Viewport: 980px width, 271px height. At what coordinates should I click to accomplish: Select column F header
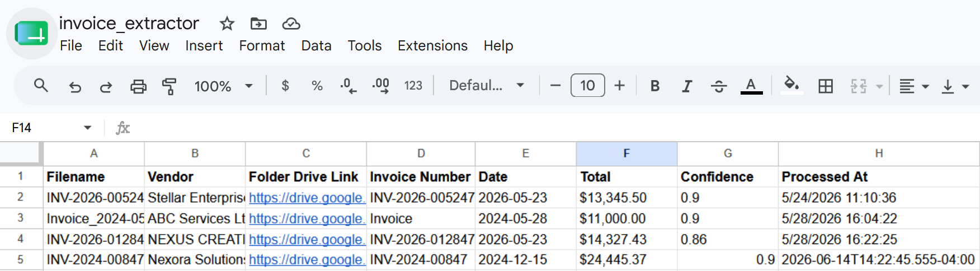[x=626, y=153]
